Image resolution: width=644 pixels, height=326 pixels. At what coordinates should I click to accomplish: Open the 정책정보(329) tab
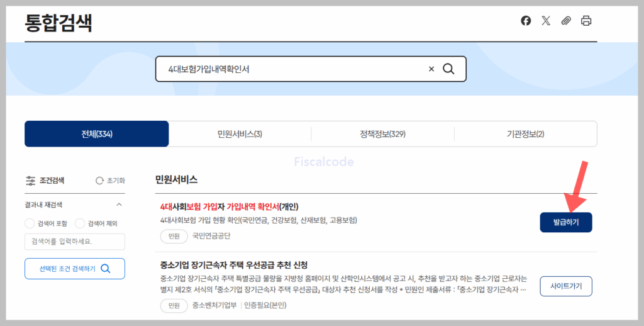[x=383, y=133]
